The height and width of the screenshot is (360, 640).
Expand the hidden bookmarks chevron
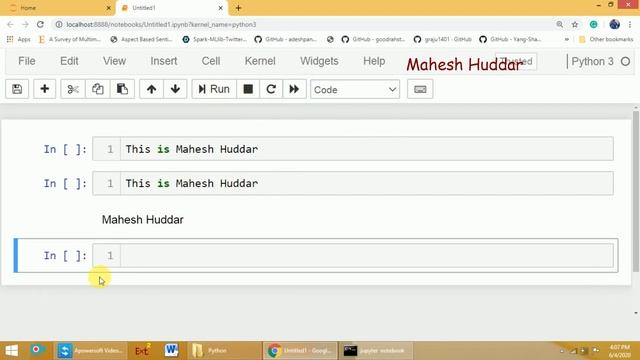click(x=567, y=39)
